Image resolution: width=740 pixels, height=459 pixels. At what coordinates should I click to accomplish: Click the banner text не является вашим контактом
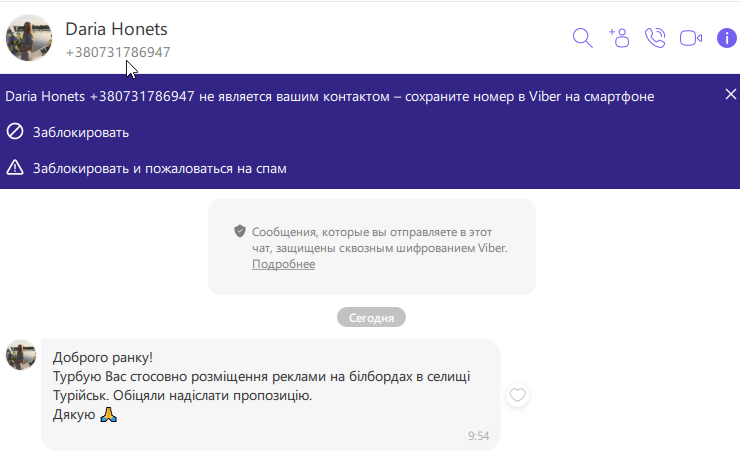click(294, 97)
